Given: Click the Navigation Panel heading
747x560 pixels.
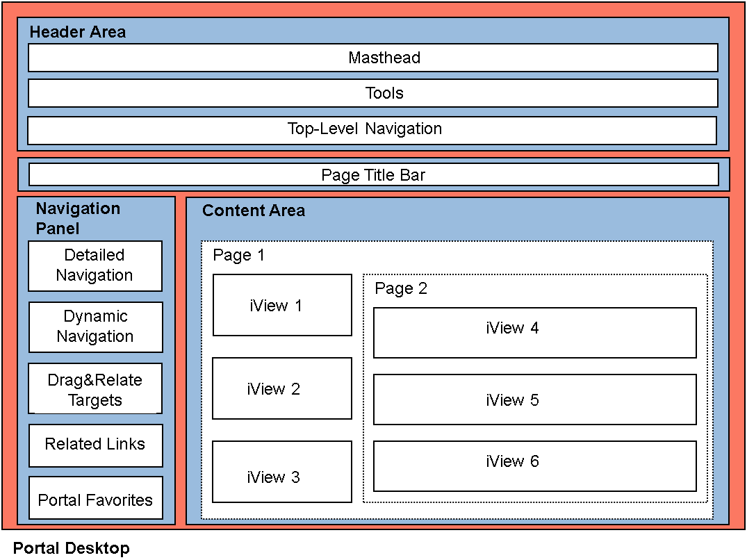Looking at the screenshot, I should tap(78, 218).
